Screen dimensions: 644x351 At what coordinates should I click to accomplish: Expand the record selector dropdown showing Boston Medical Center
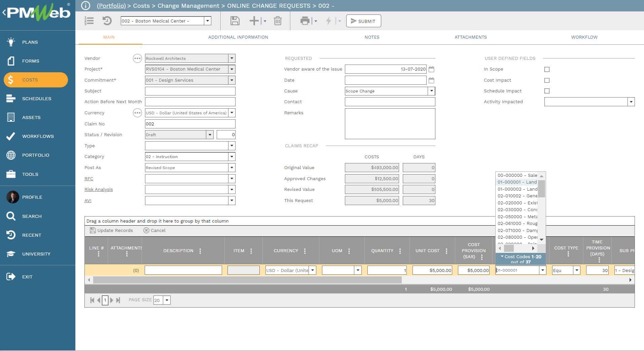tap(208, 21)
